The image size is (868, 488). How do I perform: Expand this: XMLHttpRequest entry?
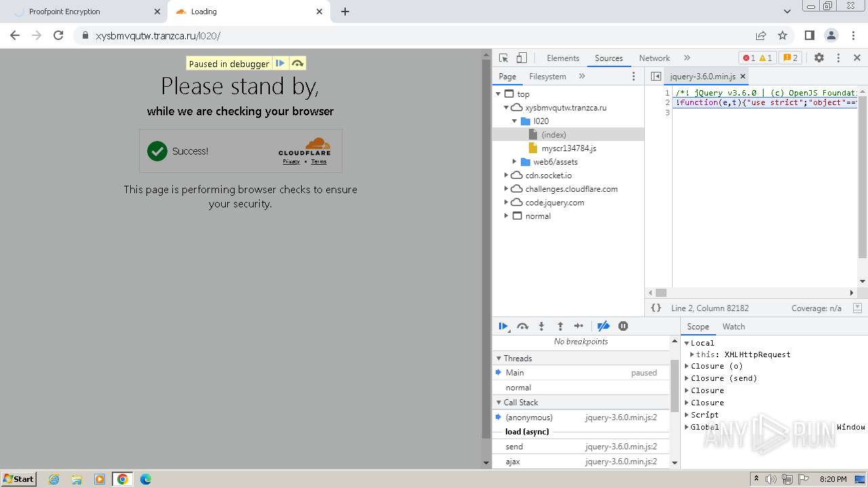[692, 354]
